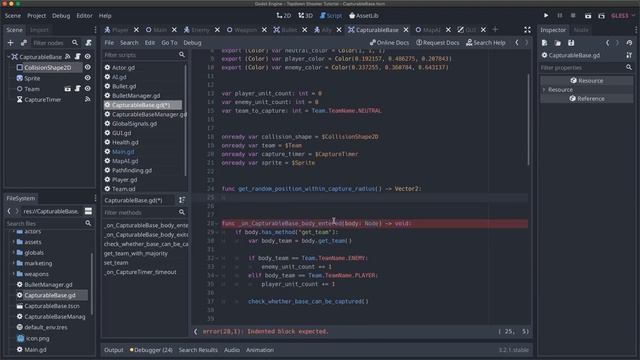Open Team node's scene in editor
This screenshot has height=360, width=640.
click(68, 89)
